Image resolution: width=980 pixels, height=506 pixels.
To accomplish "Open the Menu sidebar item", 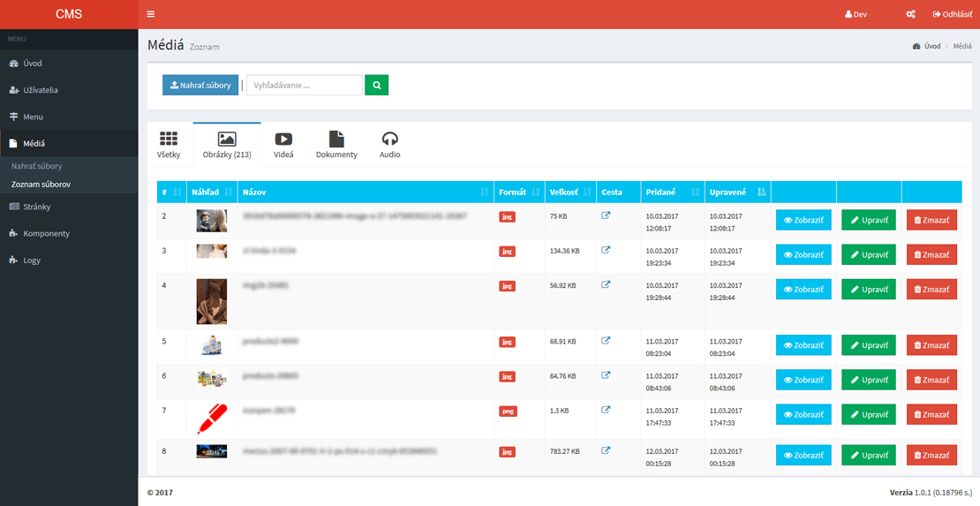I will [69, 117].
